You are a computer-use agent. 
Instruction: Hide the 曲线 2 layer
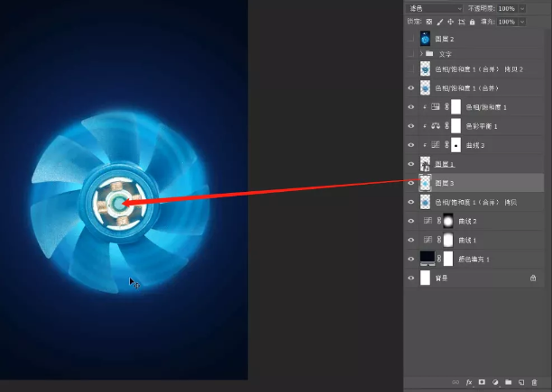click(410, 221)
